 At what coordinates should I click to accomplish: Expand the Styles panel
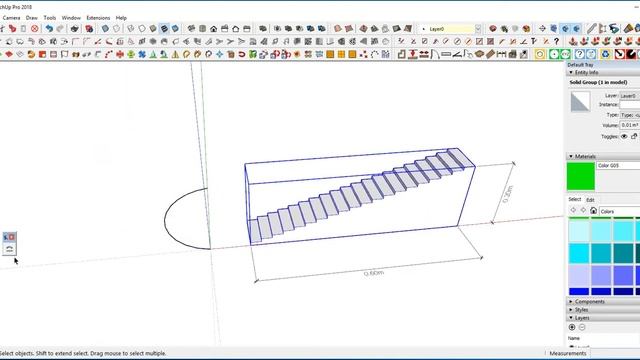point(571,310)
